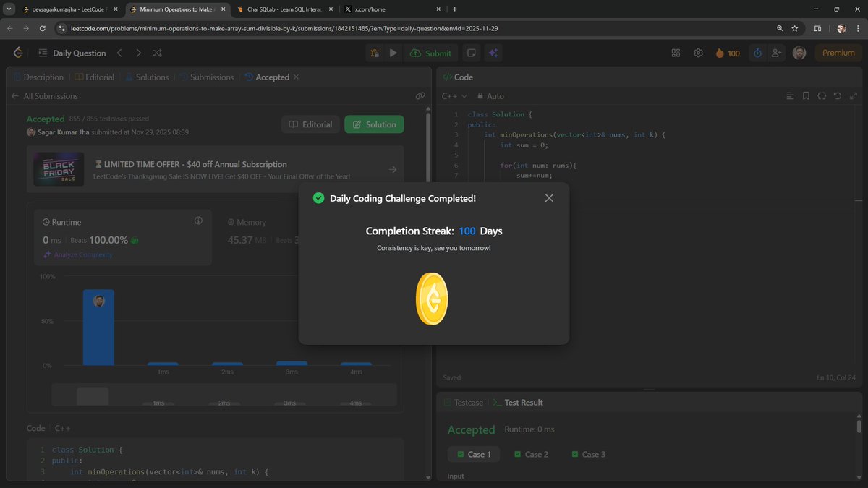Reset code with the undo arrow icon

click(x=838, y=95)
